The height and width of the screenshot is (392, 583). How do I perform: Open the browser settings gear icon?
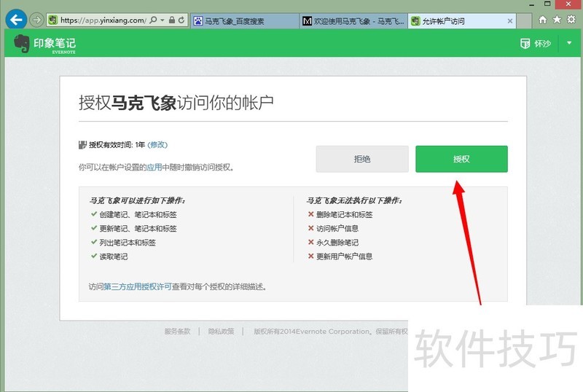point(571,20)
